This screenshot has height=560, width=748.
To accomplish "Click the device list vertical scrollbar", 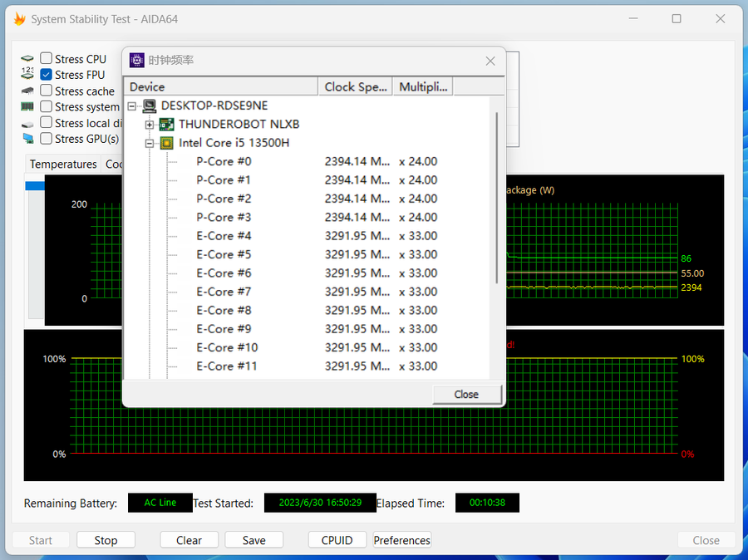I will click(x=497, y=198).
